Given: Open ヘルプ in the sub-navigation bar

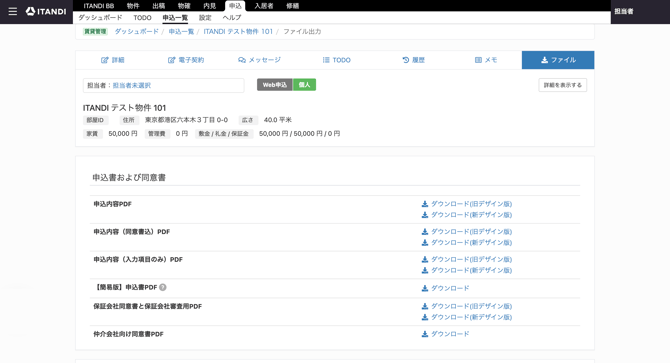Looking at the screenshot, I should 232,18.
